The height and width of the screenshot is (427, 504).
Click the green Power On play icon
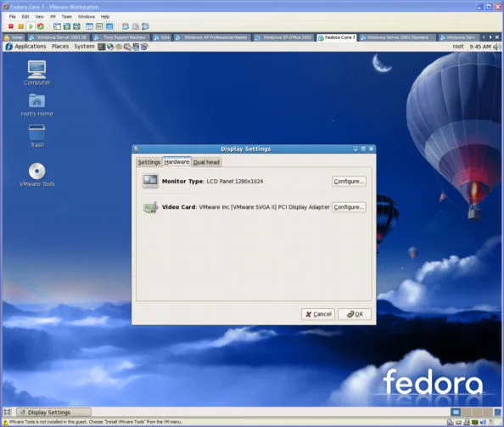click(31, 26)
